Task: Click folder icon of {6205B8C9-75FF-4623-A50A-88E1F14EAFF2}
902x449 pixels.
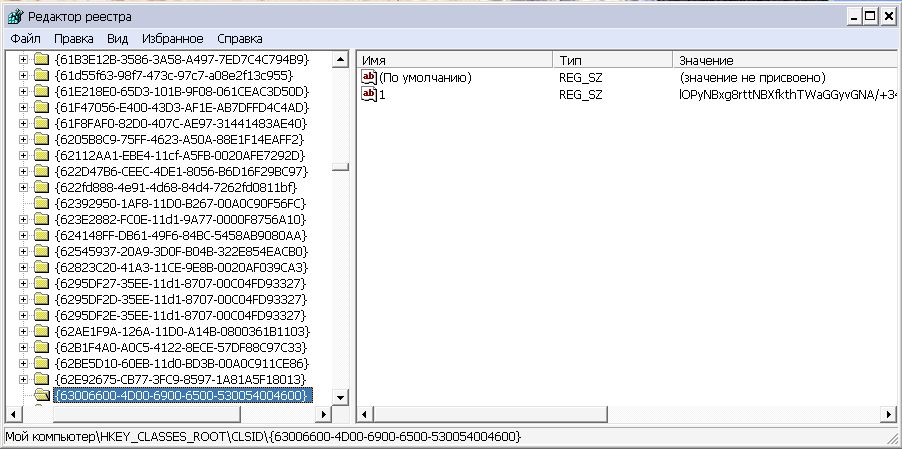Action: [x=42, y=139]
